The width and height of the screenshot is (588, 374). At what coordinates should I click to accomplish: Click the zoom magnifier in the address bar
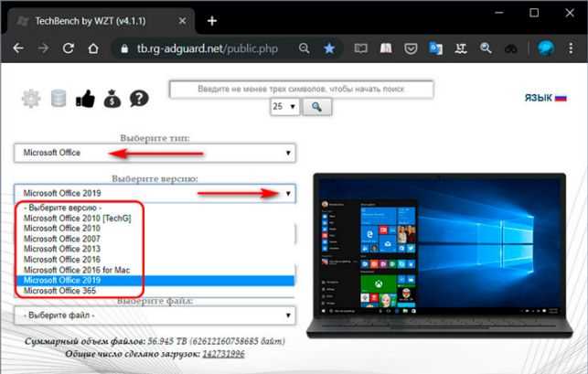coord(305,48)
